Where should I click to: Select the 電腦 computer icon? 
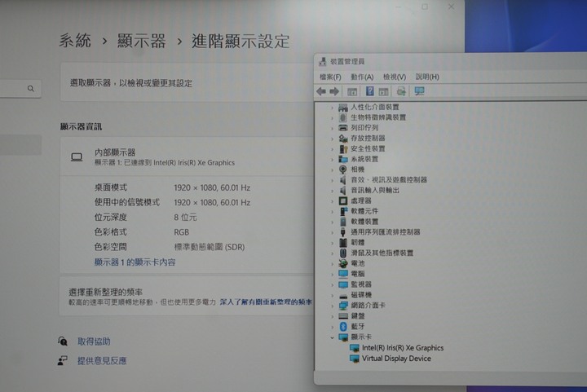pos(343,274)
